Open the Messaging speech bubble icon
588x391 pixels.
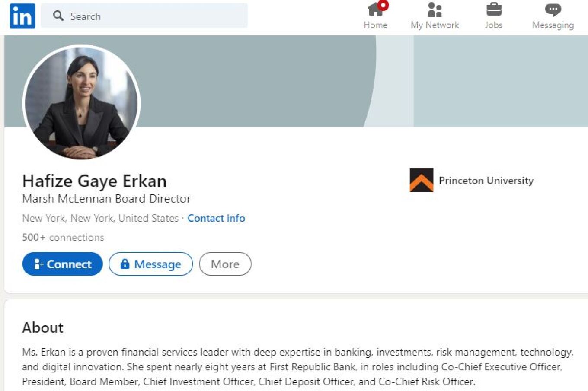click(553, 10)
